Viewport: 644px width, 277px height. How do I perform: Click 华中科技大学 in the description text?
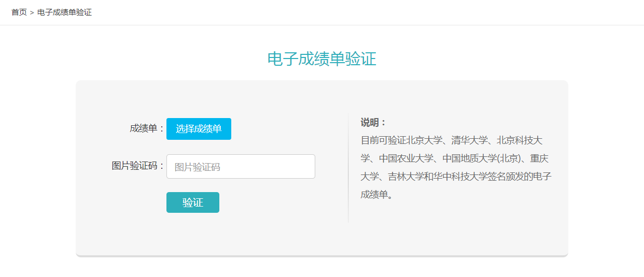(460, 177)
